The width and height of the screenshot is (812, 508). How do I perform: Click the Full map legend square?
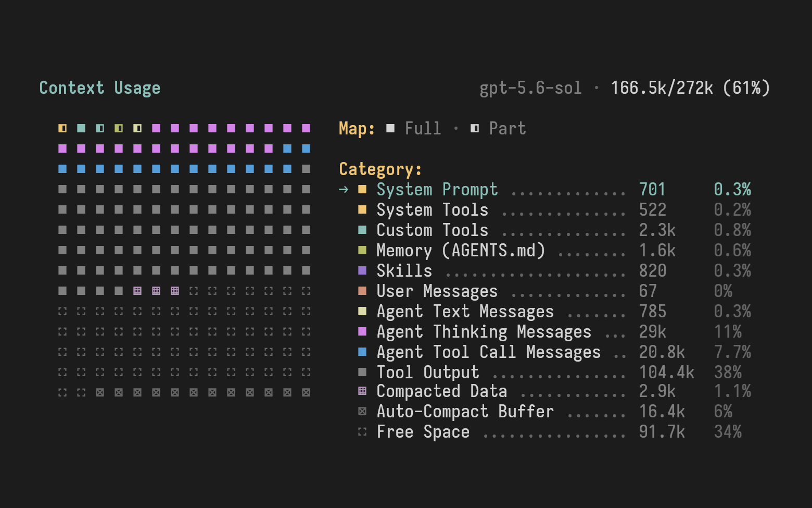(x=390, y=129)
